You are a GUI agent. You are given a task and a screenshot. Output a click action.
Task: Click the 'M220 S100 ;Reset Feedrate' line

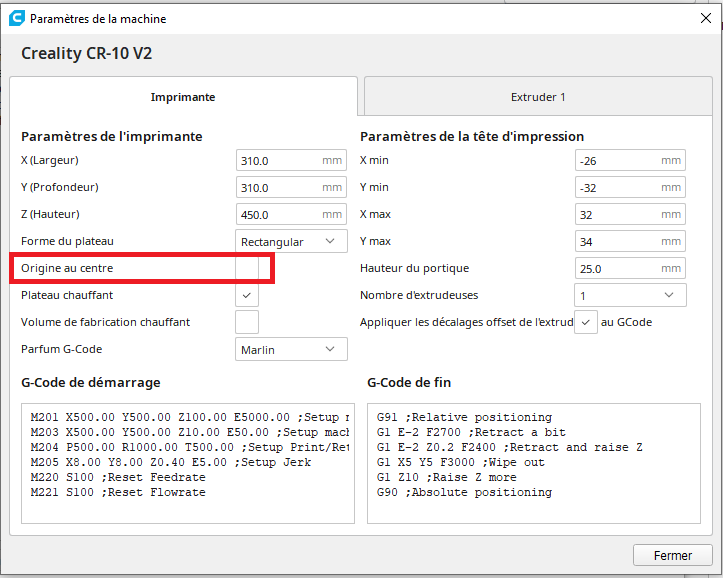coord(118,477)
